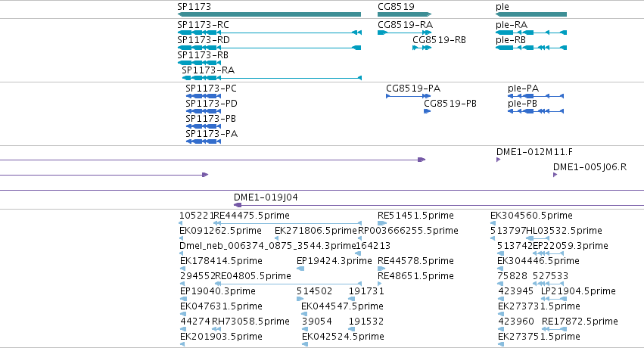Click the SP1173-RB transcript label
The height and width of the screenshot is (348, 644).
[203, 55]
